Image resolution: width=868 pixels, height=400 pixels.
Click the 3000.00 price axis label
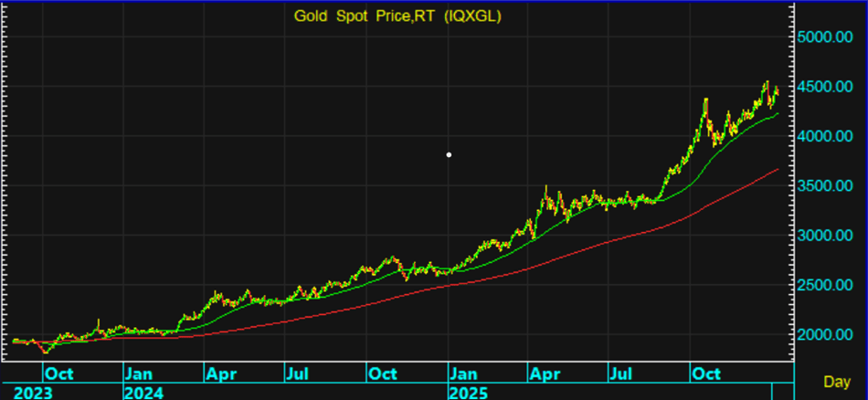pyautogui.click(x=830, y=236)
